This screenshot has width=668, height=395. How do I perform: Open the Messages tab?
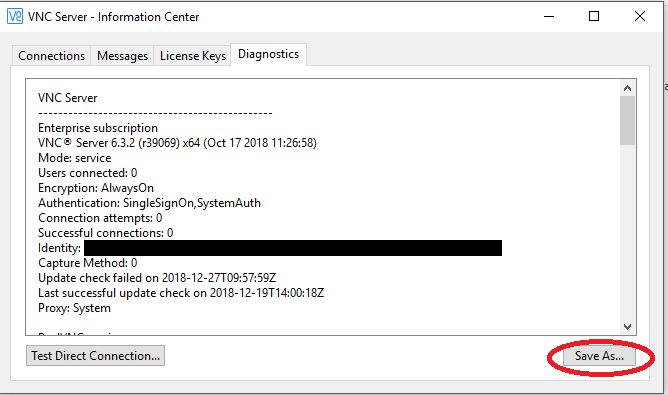(x=122, y=56)
